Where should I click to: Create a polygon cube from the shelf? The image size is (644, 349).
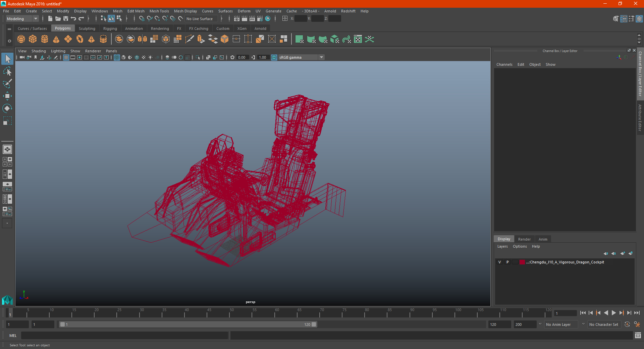click(33, 39)
